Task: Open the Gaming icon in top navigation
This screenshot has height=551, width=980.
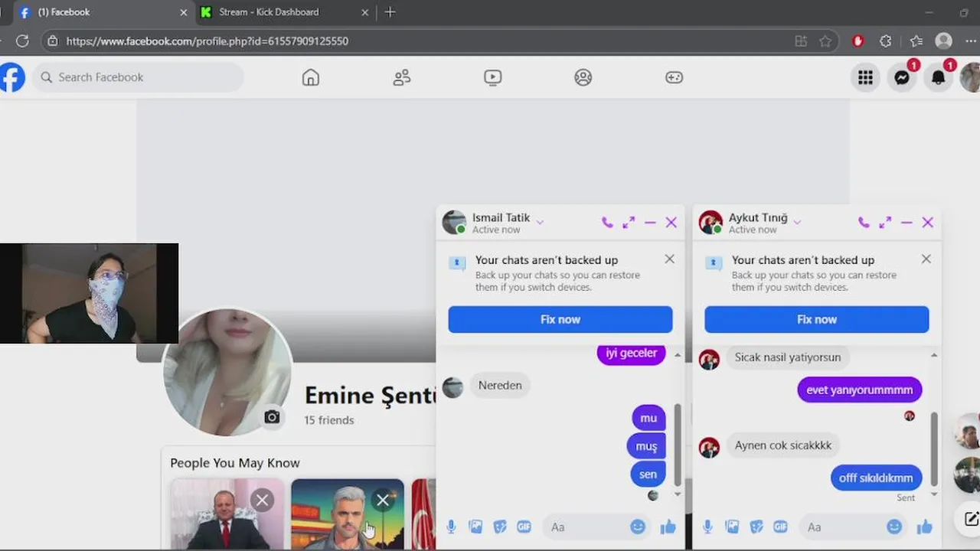Action: [674, 77]
